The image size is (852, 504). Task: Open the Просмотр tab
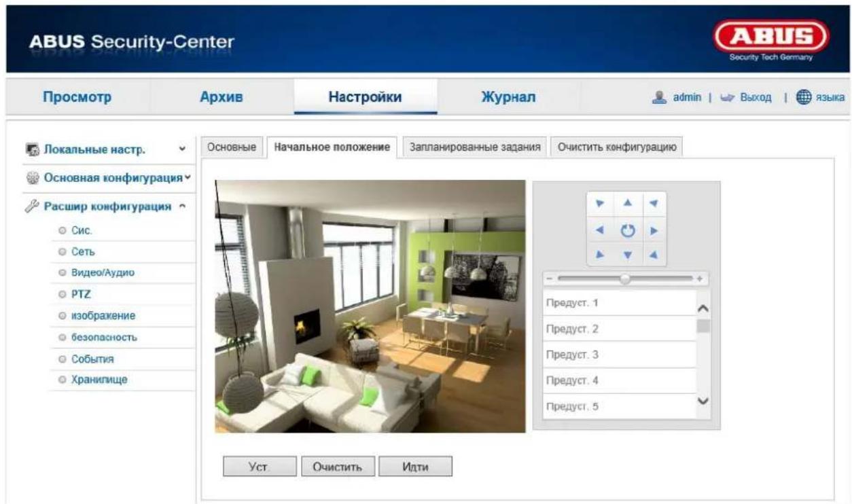77,97
